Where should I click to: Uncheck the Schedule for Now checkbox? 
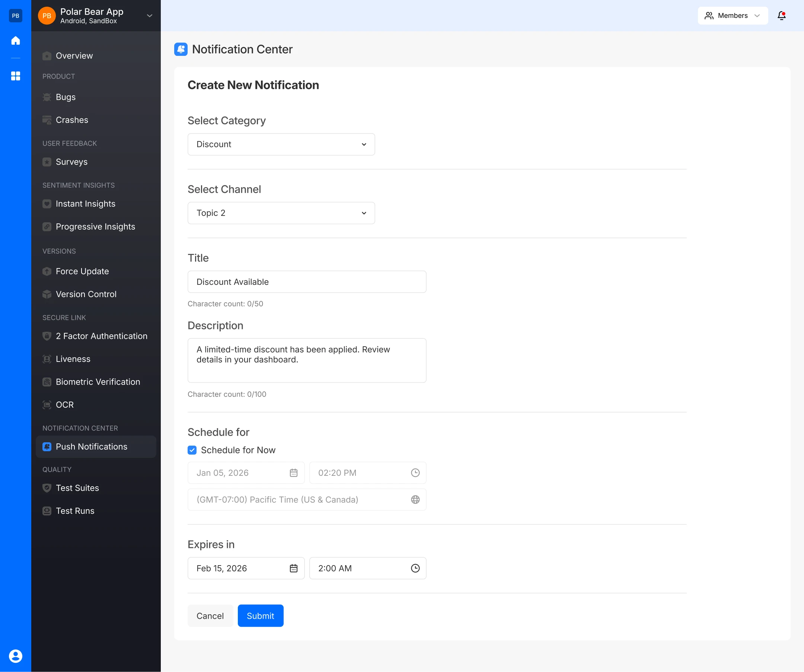click(192, 450)
